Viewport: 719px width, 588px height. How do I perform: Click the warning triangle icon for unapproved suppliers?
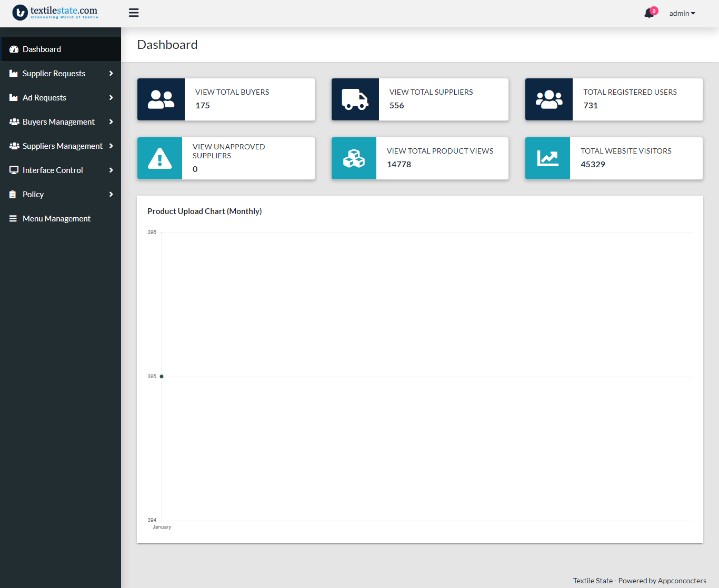click(x=159, y=158)
